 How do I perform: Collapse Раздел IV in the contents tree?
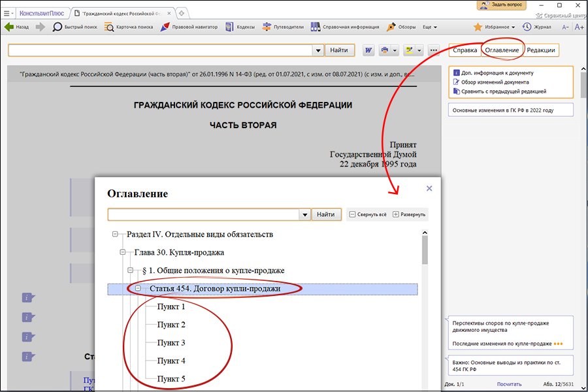pos(114,234)
